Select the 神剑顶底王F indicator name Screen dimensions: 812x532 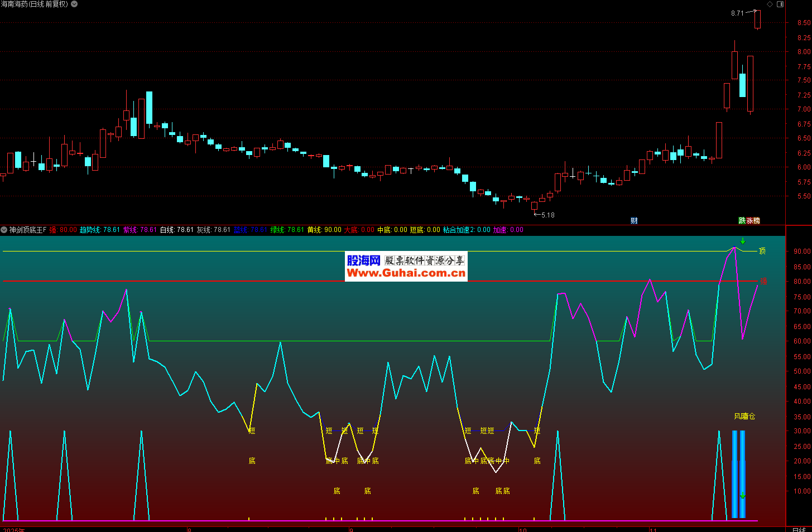tap(28, 230)
